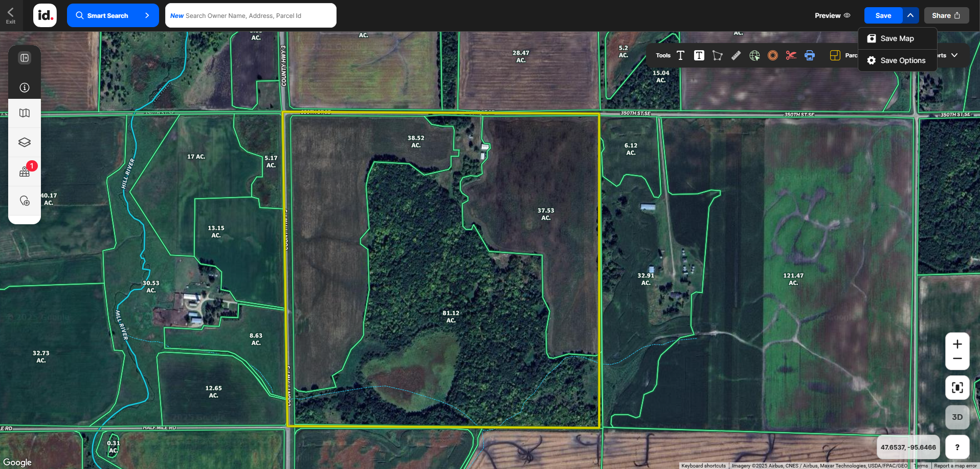This screenshot has width=980, height=469.
Task: Open the layers panel in sidebar
Action: [x=25, y=142]
